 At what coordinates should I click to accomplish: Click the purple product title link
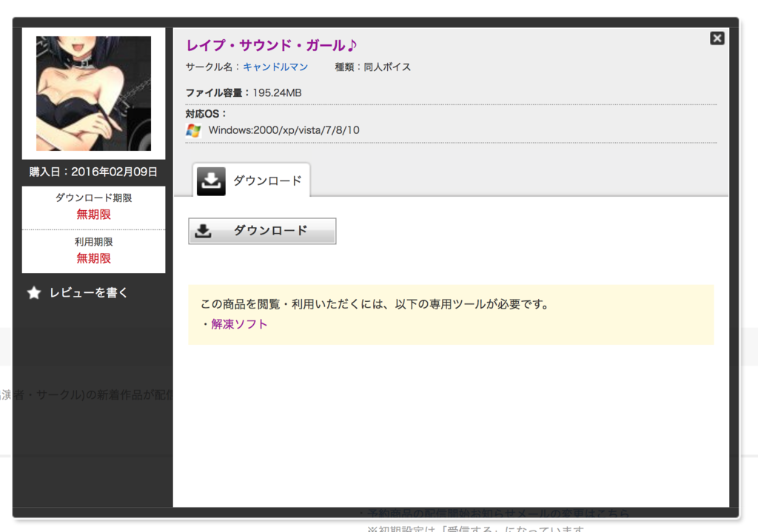coord(271,45)
